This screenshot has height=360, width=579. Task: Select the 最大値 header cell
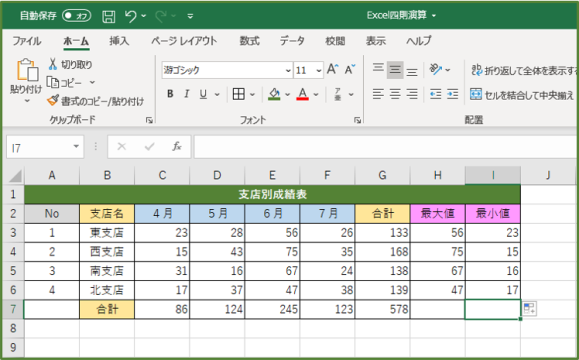click(438, 213)
